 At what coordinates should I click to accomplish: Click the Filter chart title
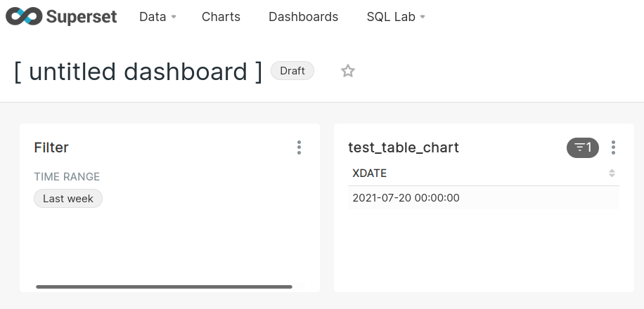point(51,147)
